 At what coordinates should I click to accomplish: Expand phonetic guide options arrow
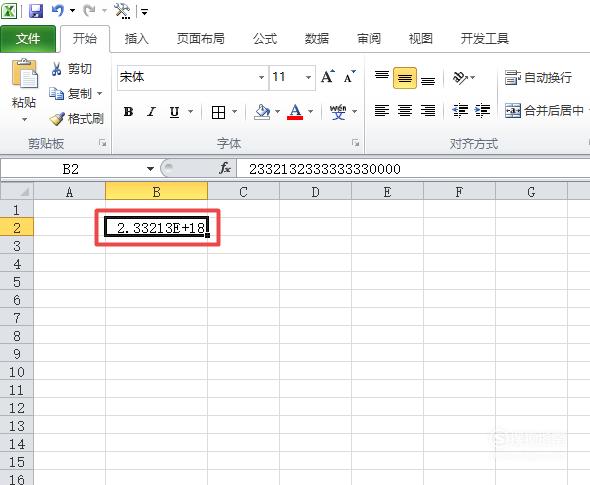[354, 111]
